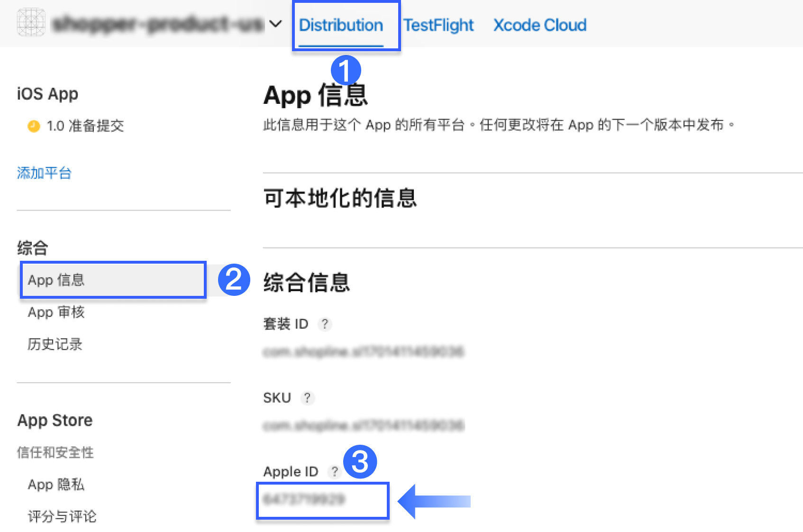Open App 隐私 under App Store
803x532 pixels.
click(x=56, y=484)
